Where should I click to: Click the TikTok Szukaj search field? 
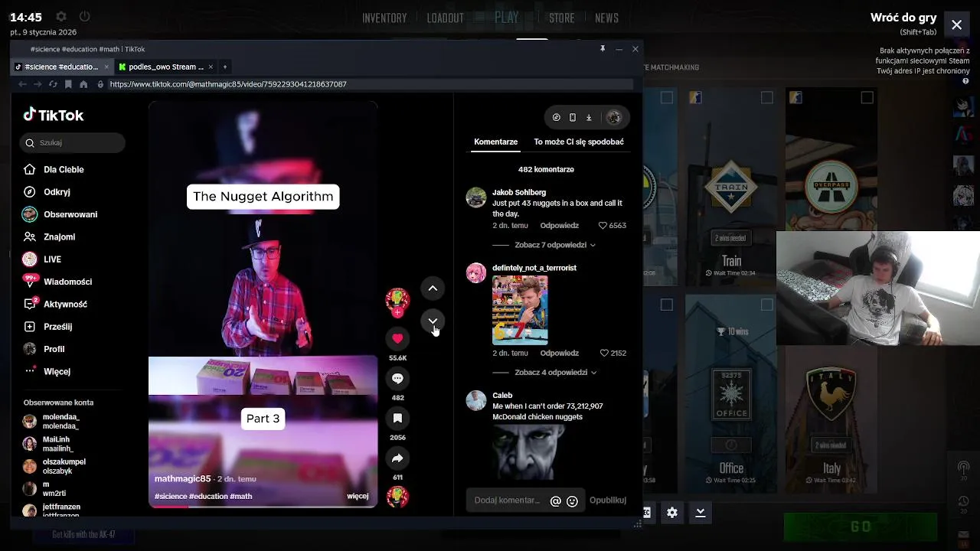(x=73, y=142)
